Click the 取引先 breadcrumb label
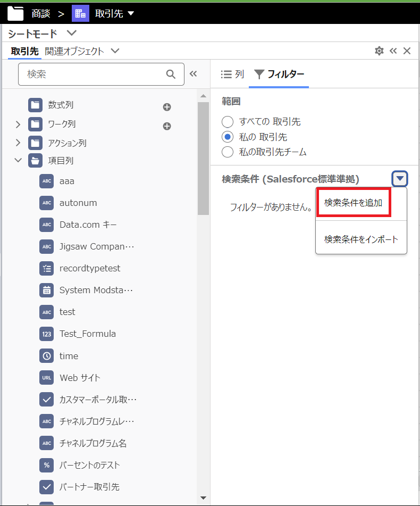Image resolution: width=420 pixels, height=506 pixels. pyautogui.click(x=109, y=13)
